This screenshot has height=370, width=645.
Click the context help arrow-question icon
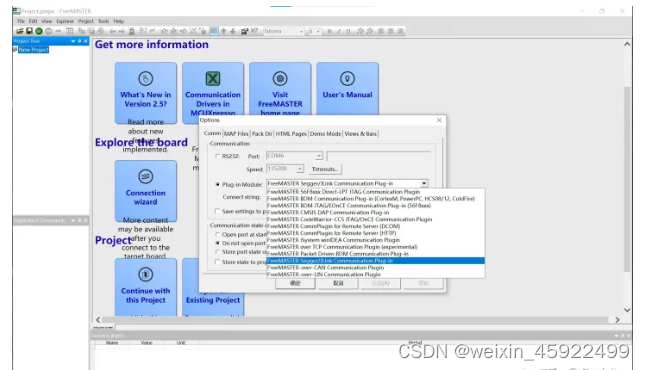click(x=254, y=31)
